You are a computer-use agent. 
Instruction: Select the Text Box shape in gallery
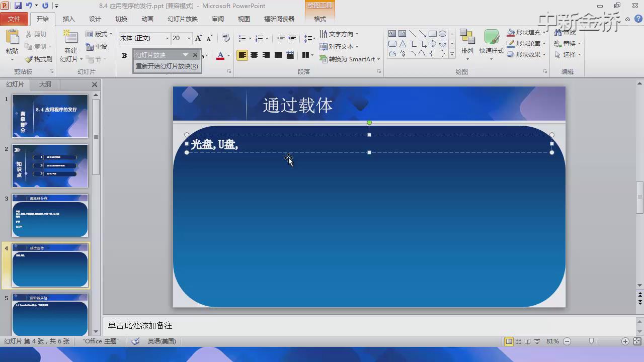(x=392, y=34)
